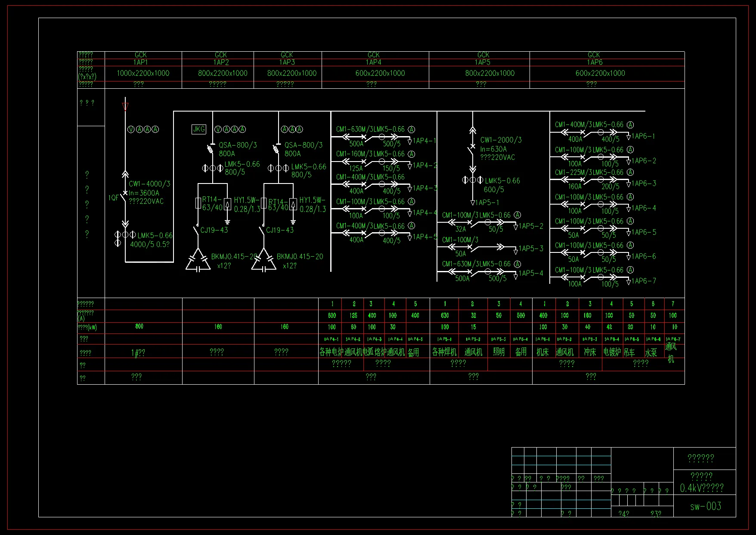Click the red incoming feeder triangle symbol
Screen dimensions: 756x535
click(125, 106)
